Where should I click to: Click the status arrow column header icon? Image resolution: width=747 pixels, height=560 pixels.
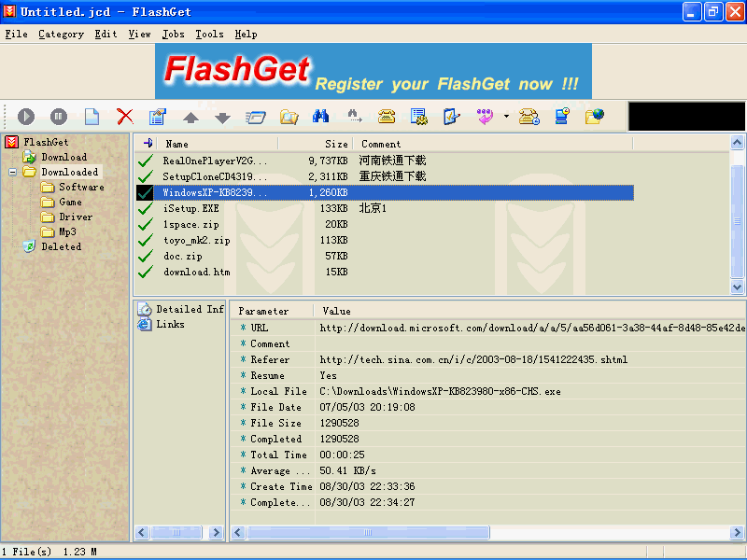point(148,144)
